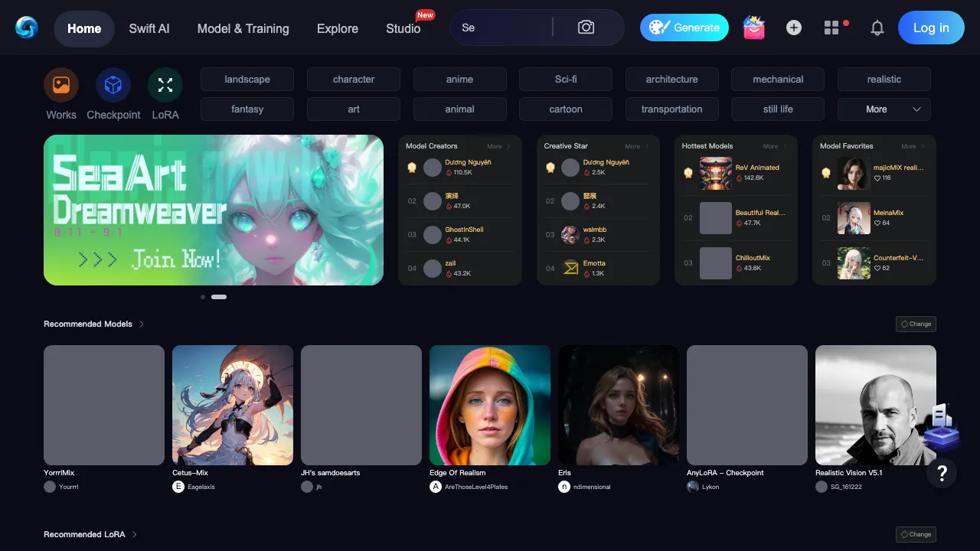
Task: Filter by transportation tag
Action: click(672, 109)
